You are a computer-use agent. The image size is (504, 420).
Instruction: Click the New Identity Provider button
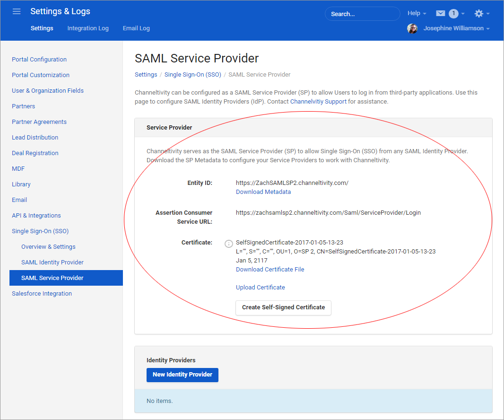(x=182, y=375)
